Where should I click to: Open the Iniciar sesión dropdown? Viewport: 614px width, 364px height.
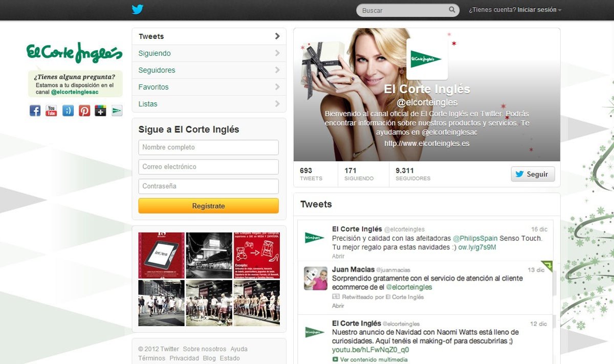[x=539, y=10]
